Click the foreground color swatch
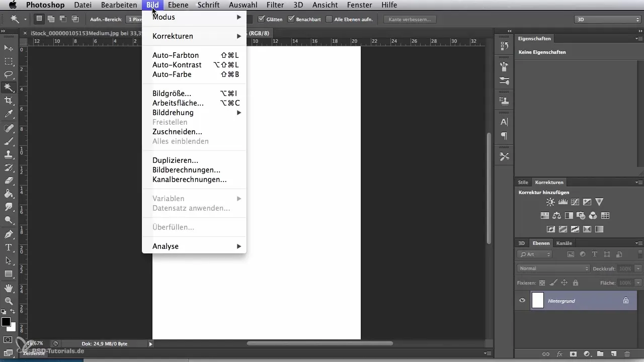The image size is (644, 362). (x=6, y=322)
